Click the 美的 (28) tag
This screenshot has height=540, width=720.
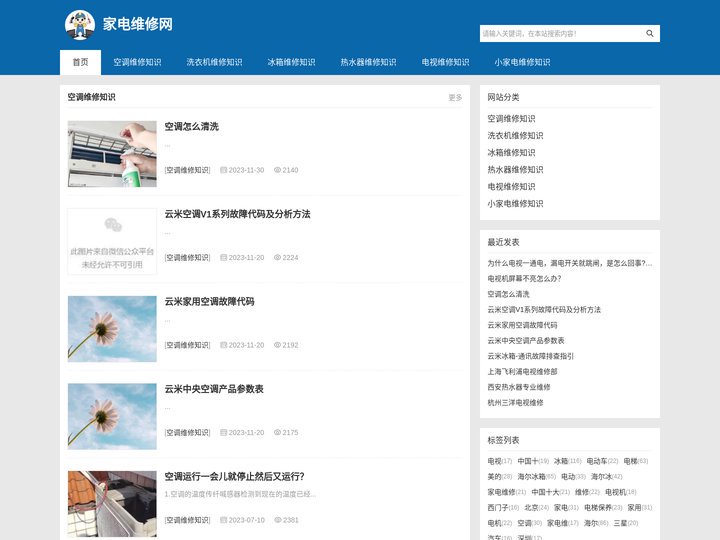pos(500,477)
